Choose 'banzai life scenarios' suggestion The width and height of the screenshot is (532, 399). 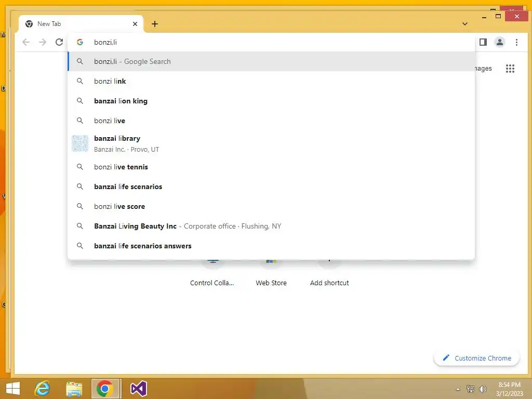point(271,187)
